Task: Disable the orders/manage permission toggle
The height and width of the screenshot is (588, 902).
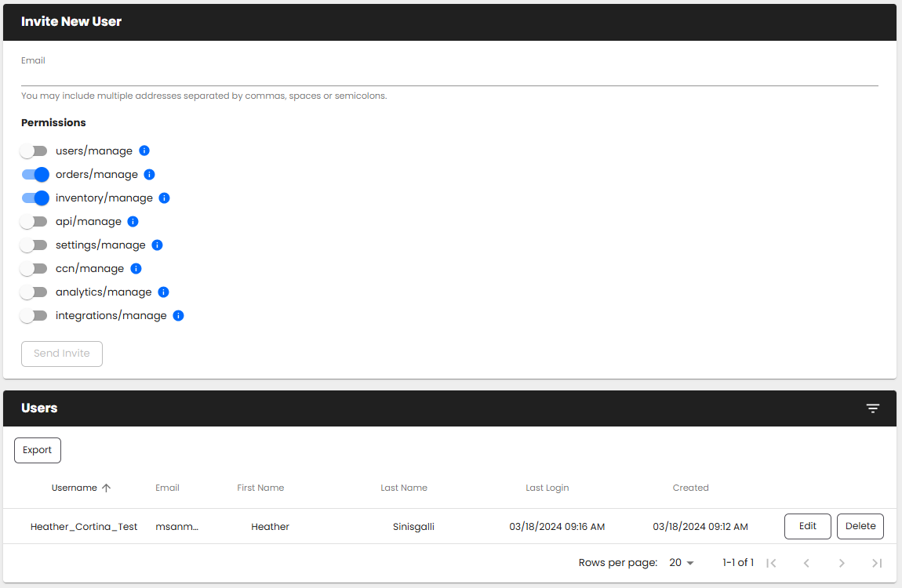Action: (x=35, y=174)
